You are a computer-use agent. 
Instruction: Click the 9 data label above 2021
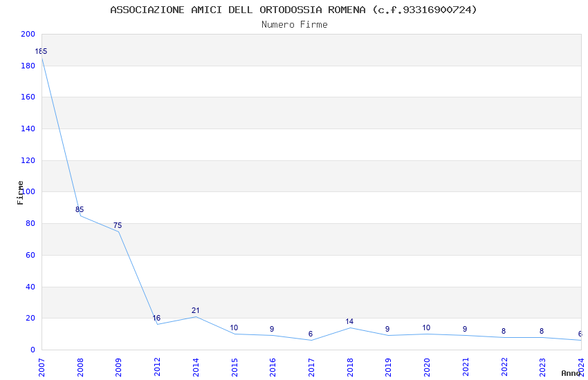point(465,329)
